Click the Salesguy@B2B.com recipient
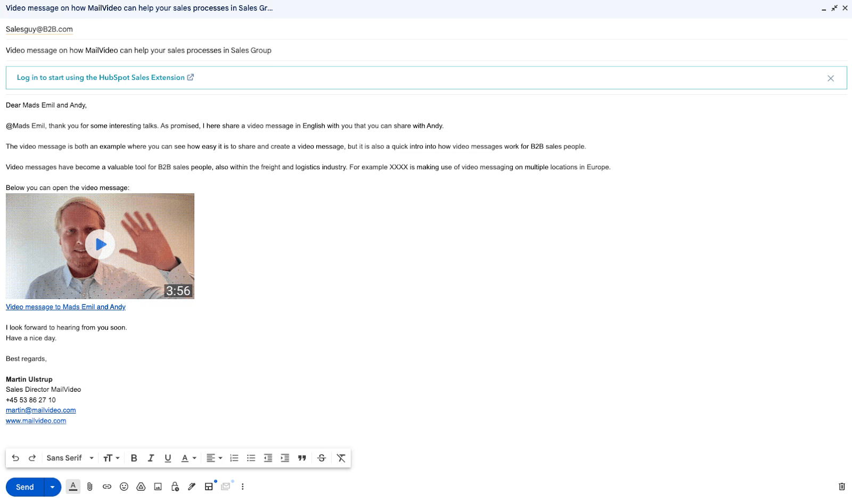This screenshot has width=852, height=504. [x=39, y=29]
